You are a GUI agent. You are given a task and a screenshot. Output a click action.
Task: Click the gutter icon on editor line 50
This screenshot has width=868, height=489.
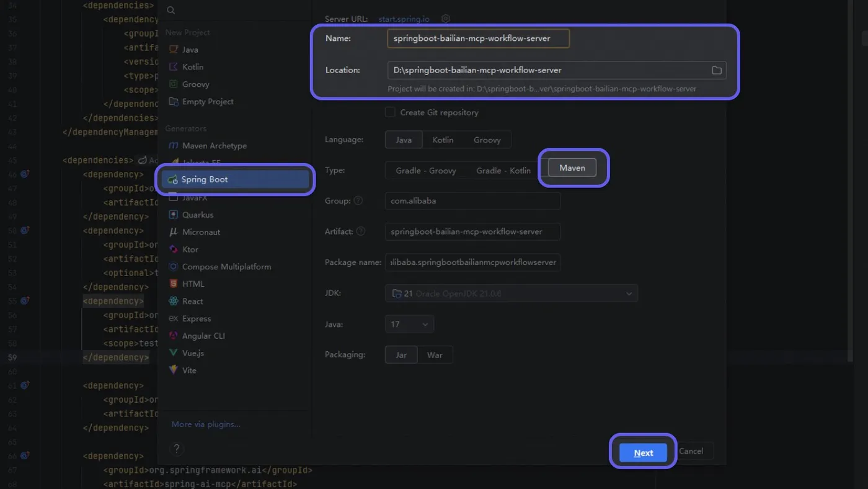25,230
